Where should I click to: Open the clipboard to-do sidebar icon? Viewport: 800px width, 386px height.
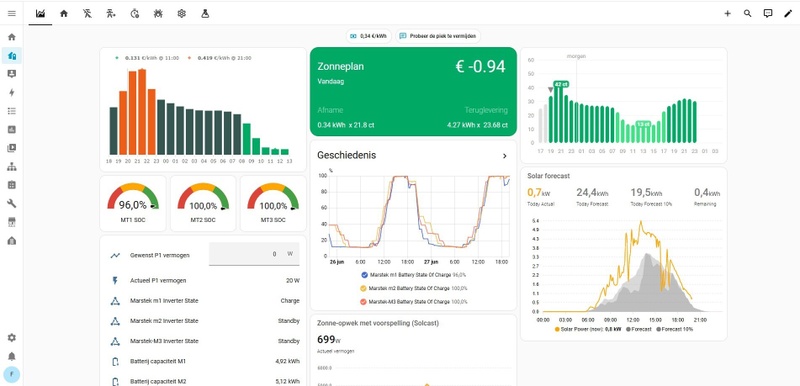(12, 185)
